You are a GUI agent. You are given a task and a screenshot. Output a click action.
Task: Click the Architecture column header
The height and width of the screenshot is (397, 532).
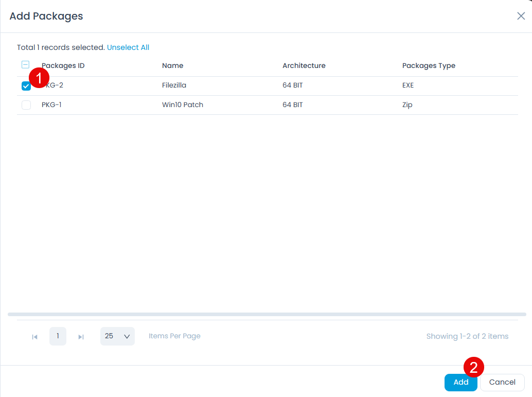pyautogui.click(x=304, y=65)
